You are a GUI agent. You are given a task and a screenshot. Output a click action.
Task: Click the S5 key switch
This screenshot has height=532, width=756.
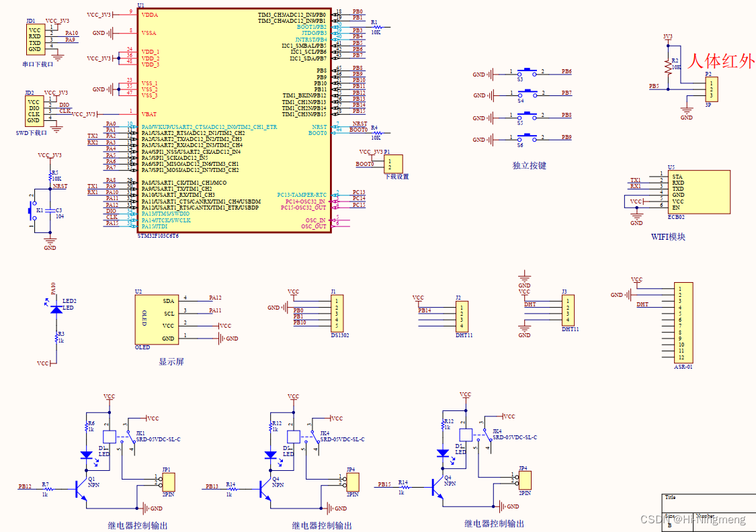pos(526,116)
